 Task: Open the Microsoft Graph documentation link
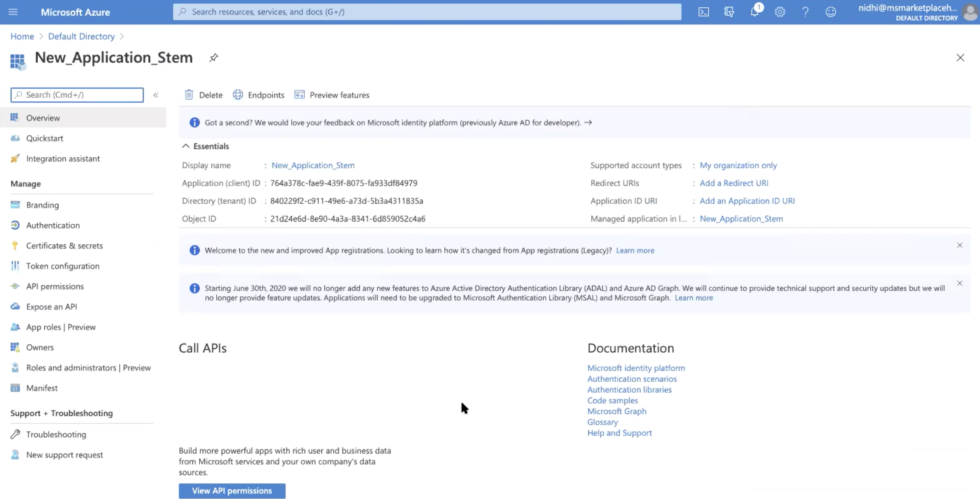coord(617,411)
